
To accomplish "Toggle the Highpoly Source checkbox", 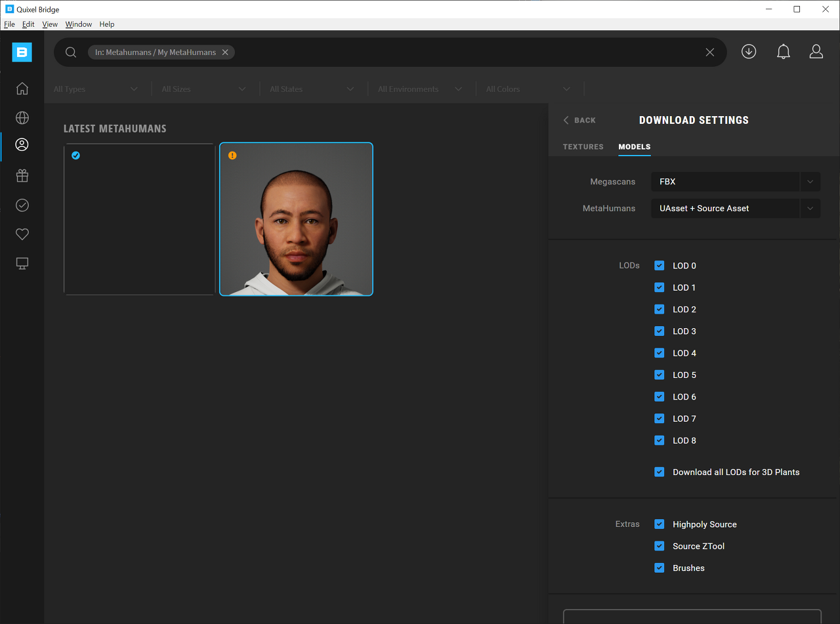I will coord(660,524).
